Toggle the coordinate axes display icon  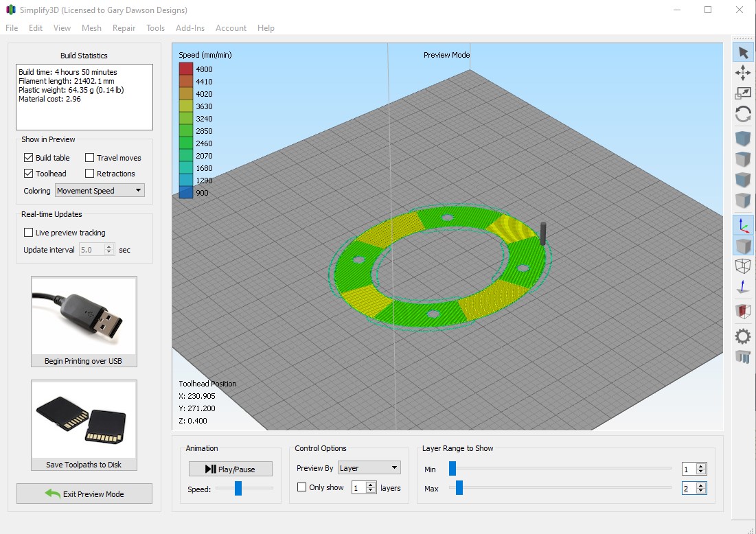coord(743,224)
